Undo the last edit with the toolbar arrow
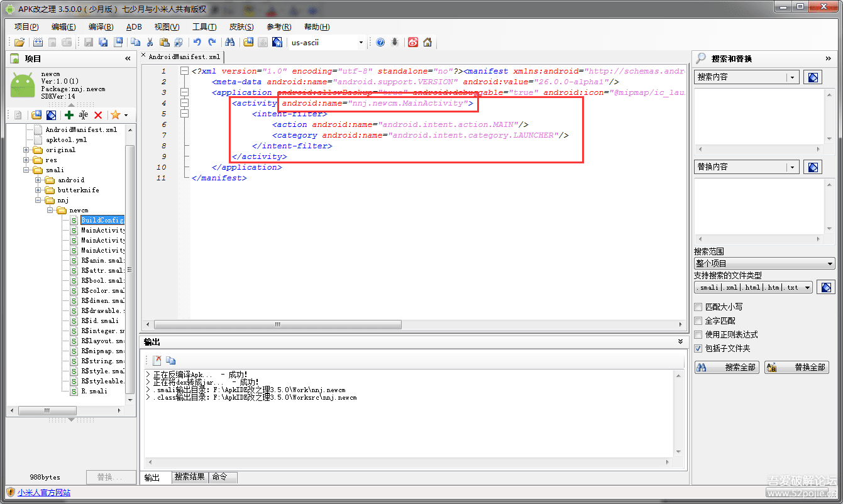Screen dimensions: 843x504 tap(197, 42)
